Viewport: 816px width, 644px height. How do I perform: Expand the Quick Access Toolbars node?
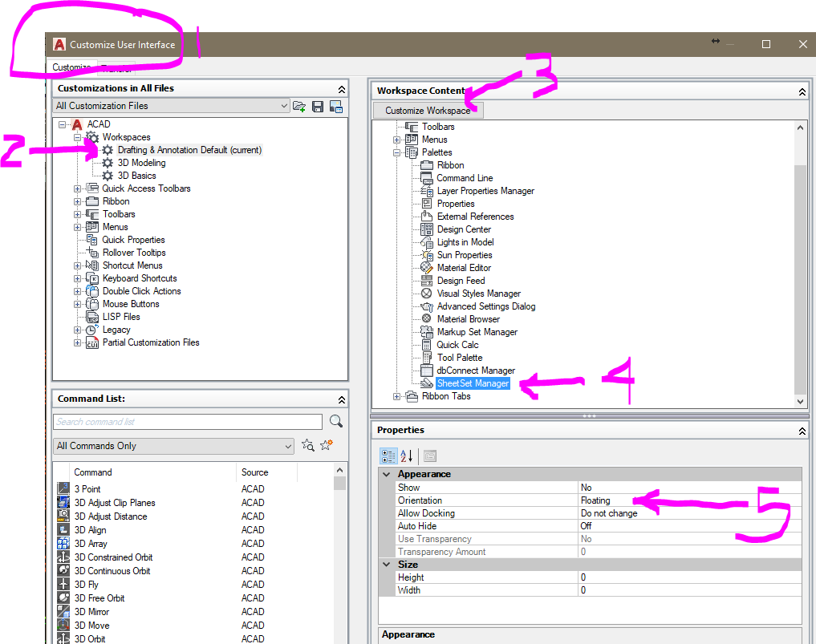(78, 188)
